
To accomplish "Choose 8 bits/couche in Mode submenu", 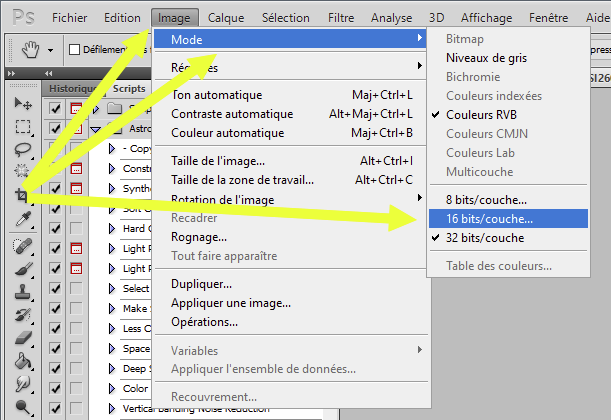I will (x=508, y=200).
